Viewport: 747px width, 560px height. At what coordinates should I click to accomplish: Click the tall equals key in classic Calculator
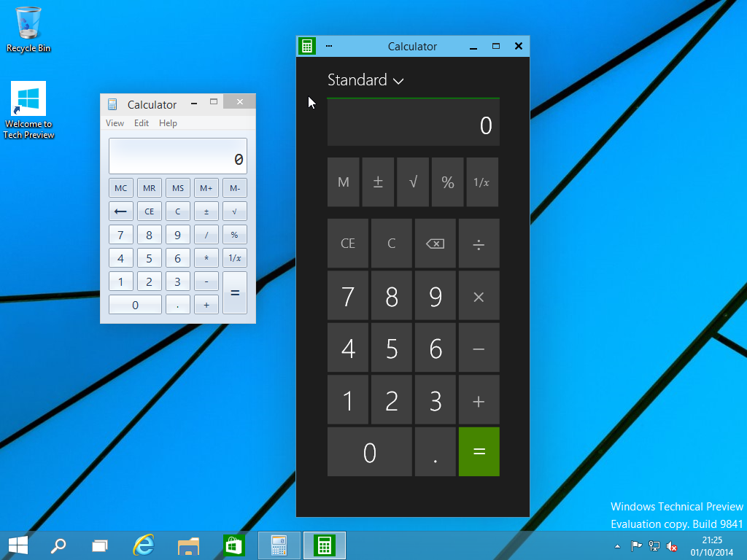[235, 293]
